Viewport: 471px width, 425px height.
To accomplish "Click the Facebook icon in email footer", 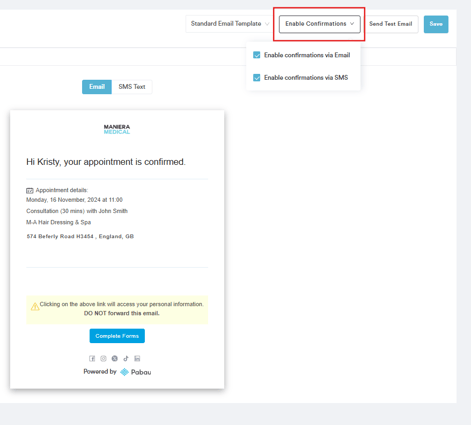I will (x=92, y=358).
